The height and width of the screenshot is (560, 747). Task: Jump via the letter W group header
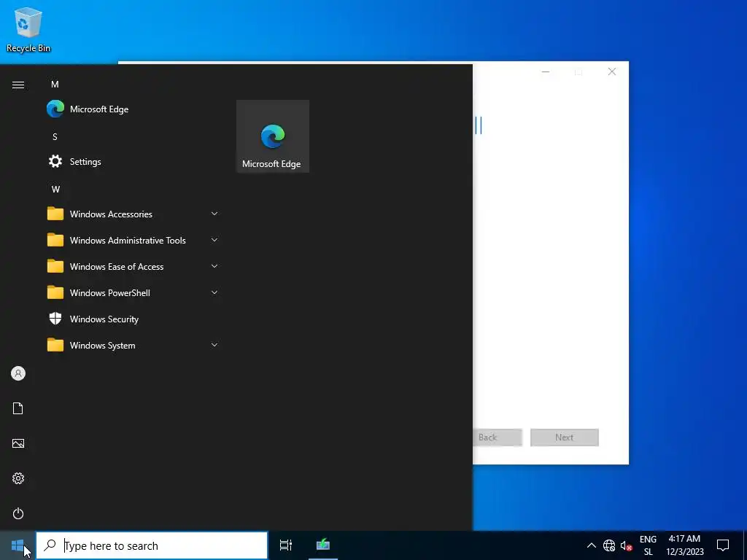coord(55,189)
